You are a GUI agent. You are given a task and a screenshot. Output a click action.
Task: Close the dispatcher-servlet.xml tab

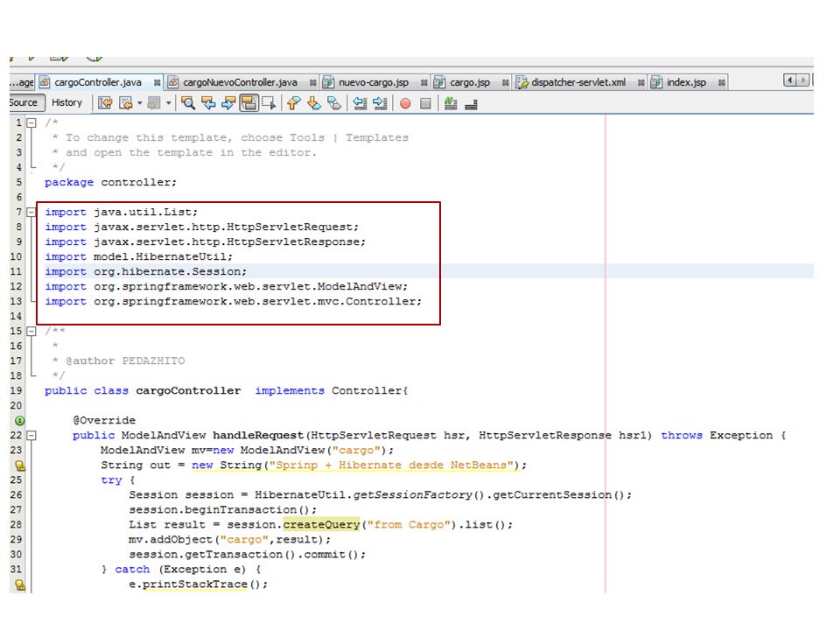click(640, 83)
